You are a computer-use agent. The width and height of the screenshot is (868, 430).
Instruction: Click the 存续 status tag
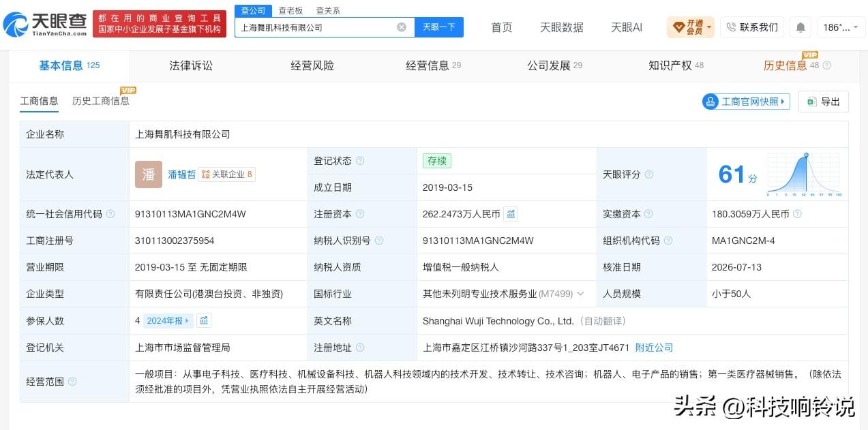[x=437, y=161]
